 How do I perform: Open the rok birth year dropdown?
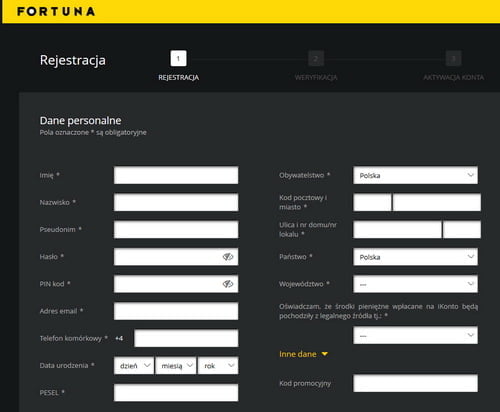point(218,366)
